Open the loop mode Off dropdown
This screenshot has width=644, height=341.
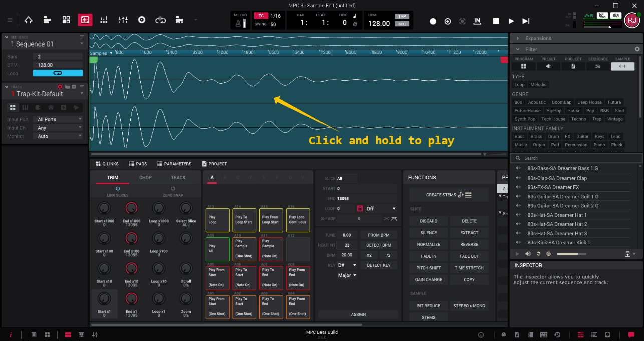(x=381, y=208)
